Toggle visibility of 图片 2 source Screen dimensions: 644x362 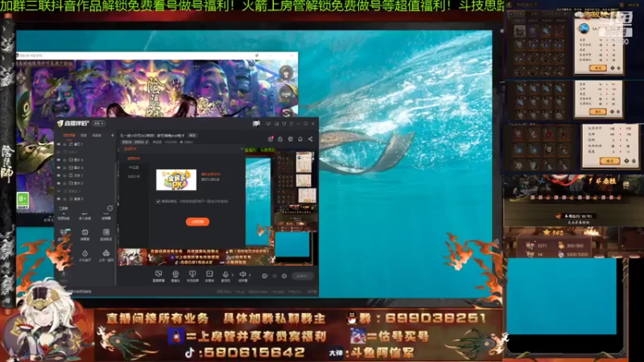pyautogui.click(x=59, y=183)
